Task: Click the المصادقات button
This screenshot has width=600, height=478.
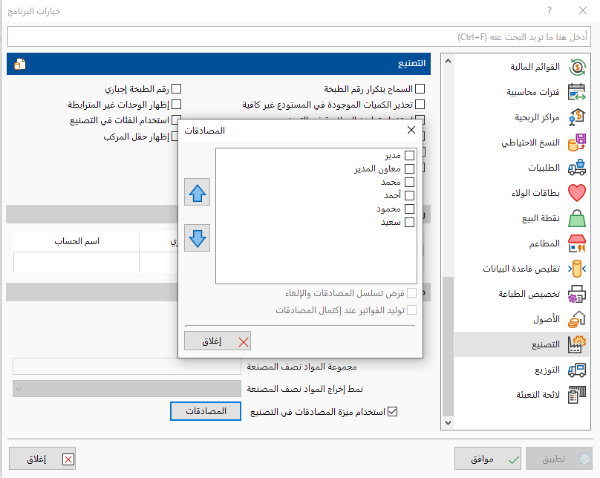Action: (207, 411)
